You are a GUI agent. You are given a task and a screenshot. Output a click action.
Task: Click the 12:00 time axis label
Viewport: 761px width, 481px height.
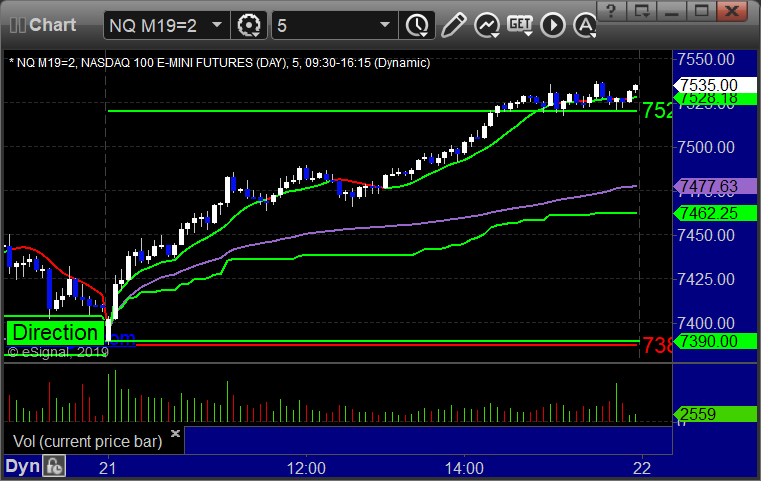306,468
